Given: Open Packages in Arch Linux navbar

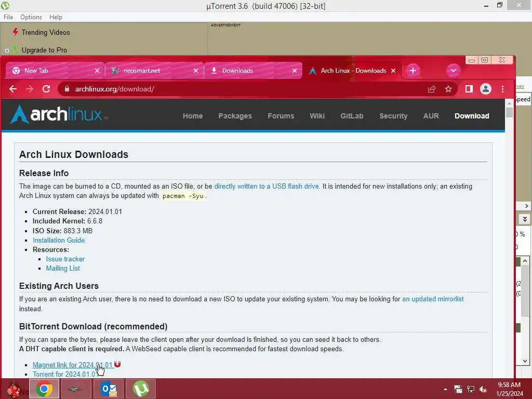Looking at the screenshot, I should tap(235, 116).
